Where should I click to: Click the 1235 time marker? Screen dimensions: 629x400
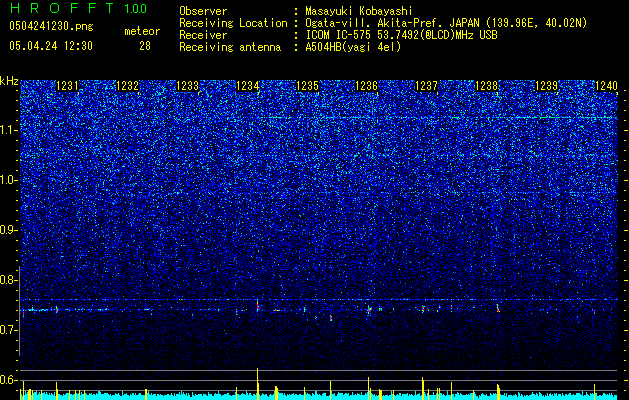(307, 86)
